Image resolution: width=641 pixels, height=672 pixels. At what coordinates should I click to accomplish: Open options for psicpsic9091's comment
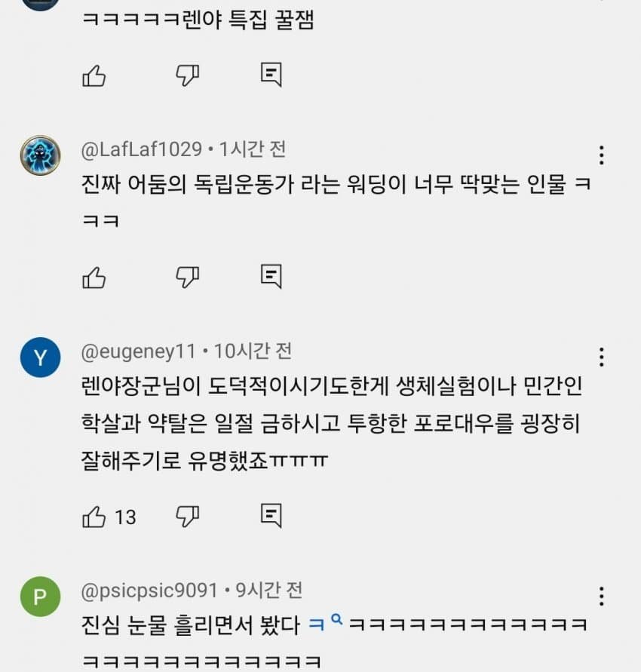click(601, 596)
